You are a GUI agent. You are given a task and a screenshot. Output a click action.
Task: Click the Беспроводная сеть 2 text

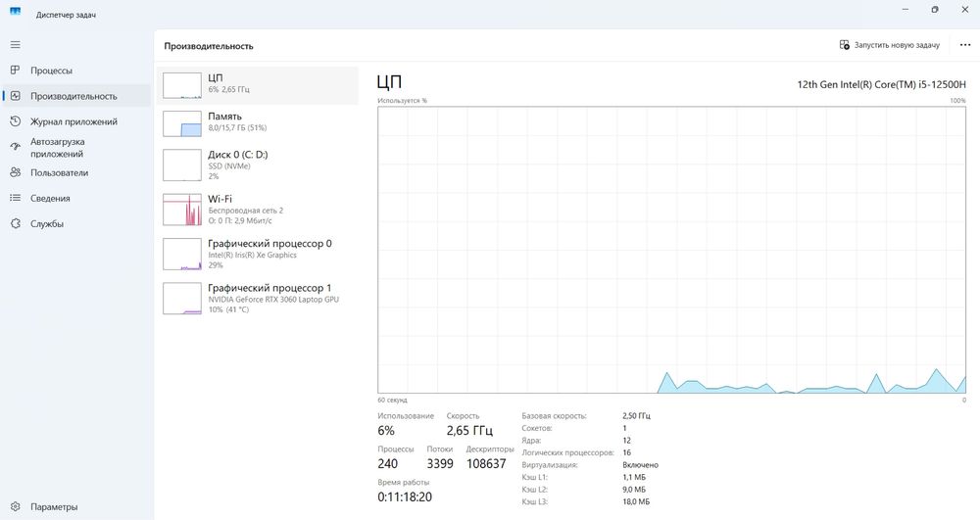click(246, 211)
